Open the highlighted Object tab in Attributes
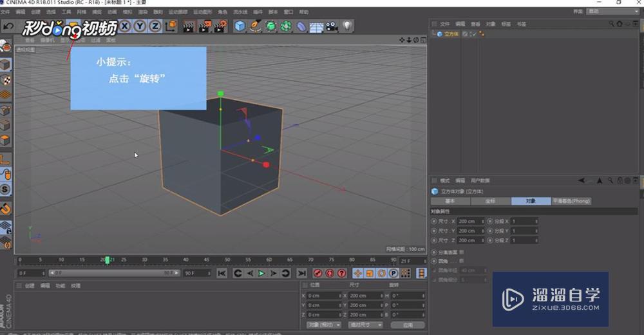This screenshot has width=644, height=335. [531, 201]
